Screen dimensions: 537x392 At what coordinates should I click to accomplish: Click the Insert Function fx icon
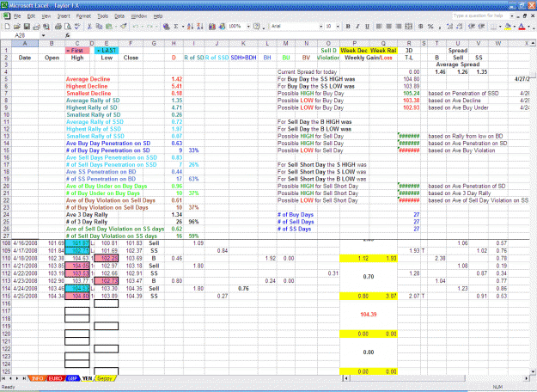pyautogui.click(x=68, y=35)
